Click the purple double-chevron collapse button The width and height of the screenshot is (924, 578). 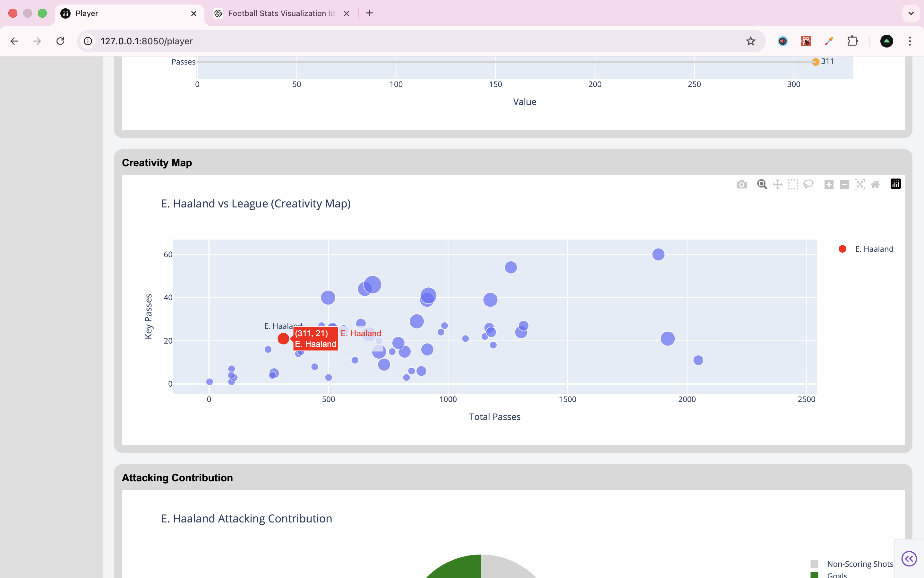pyautogui.click(x=909, y=558)
